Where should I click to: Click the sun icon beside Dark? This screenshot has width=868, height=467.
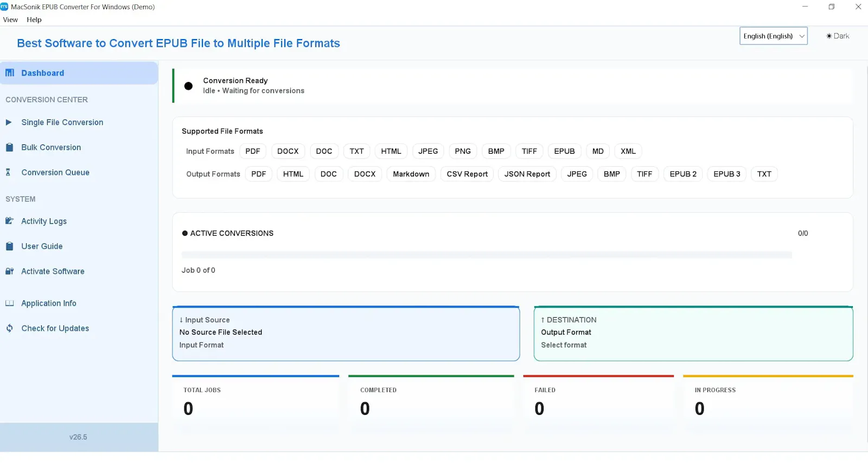[x=829, y=36]
